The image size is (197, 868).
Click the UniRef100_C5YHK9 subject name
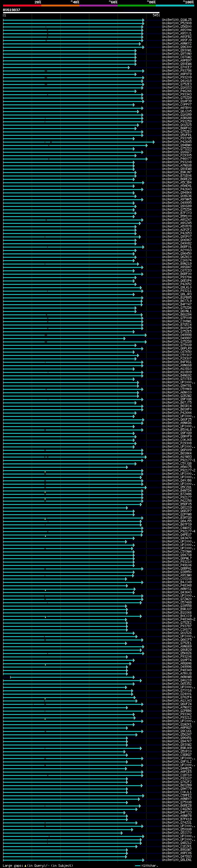177,389
